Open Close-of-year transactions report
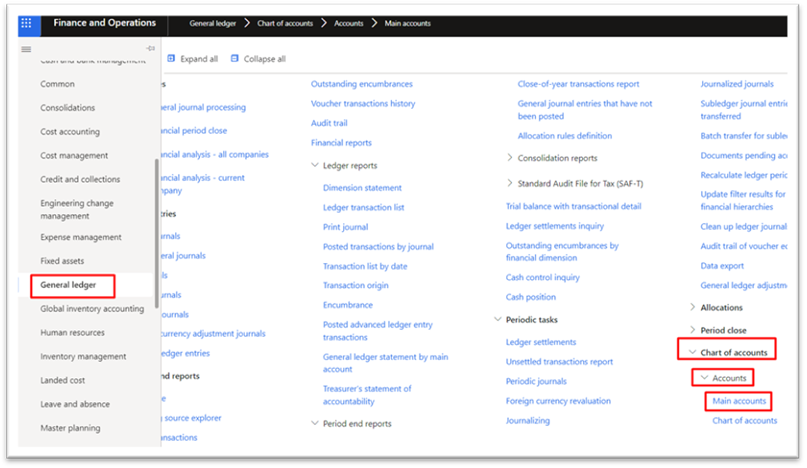The width and height of the screenshot is (807, 468). [x=578, y=84]
